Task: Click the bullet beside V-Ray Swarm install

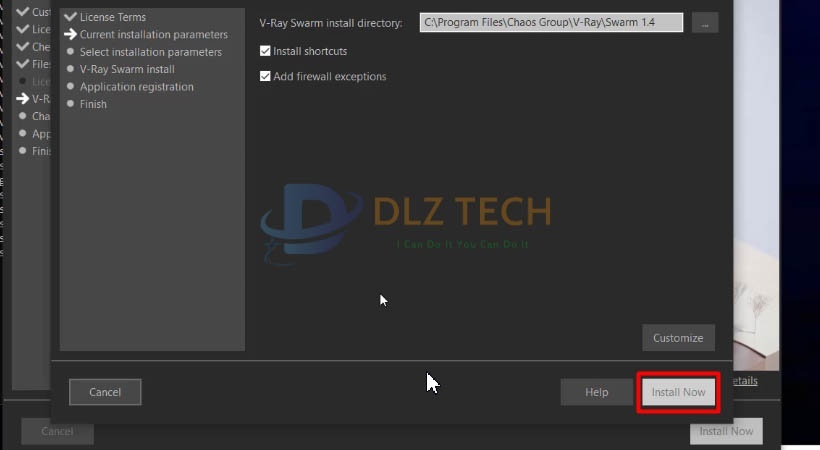Action: tap(71, 69)
